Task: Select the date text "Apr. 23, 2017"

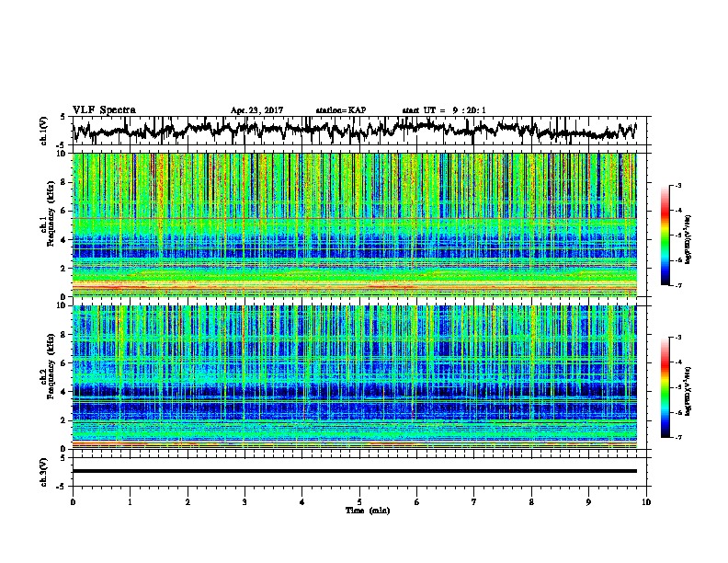Action: (256, 110)
